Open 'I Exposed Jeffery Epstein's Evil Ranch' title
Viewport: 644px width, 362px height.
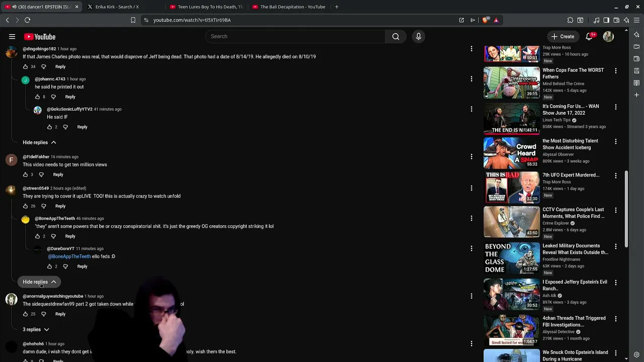click(x=575, y=285)
